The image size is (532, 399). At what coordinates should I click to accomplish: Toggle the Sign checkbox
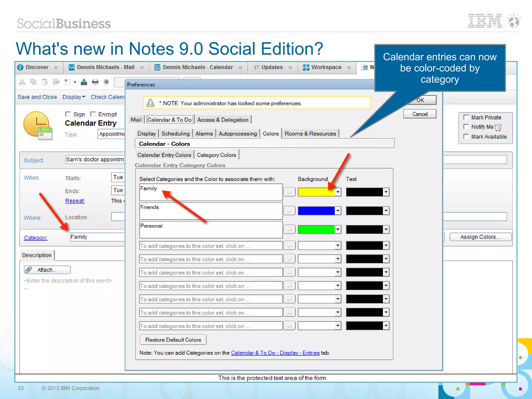(68, 114)
